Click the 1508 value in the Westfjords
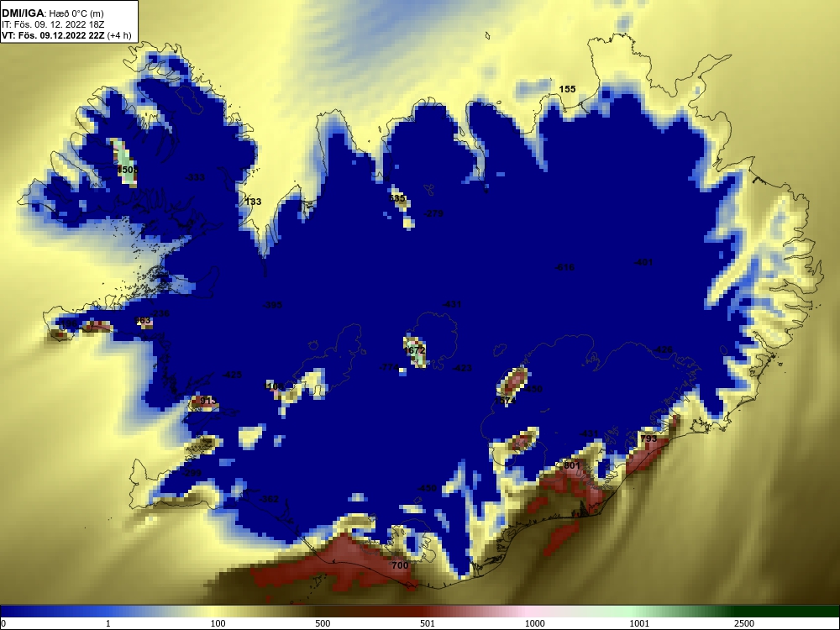The height and width of the screenshot is (630, 840). pos(128,170)
